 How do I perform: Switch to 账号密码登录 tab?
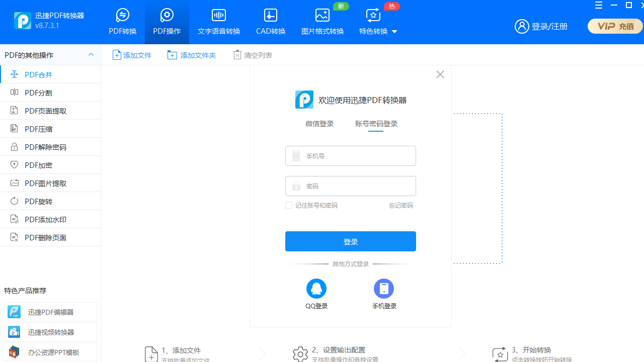376,124
